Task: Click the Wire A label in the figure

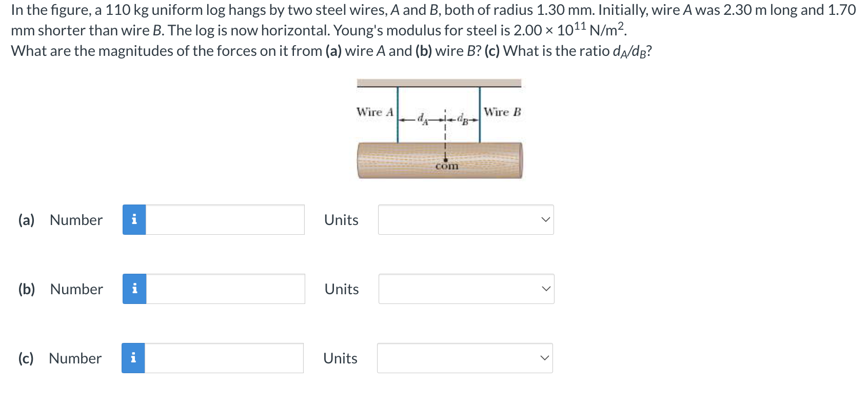Action: 375,112
